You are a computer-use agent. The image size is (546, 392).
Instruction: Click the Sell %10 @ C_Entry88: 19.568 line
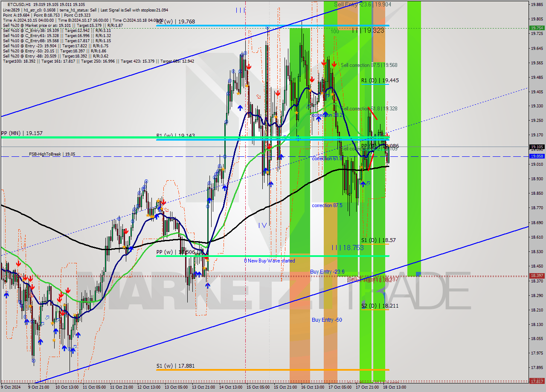point(57,40)
